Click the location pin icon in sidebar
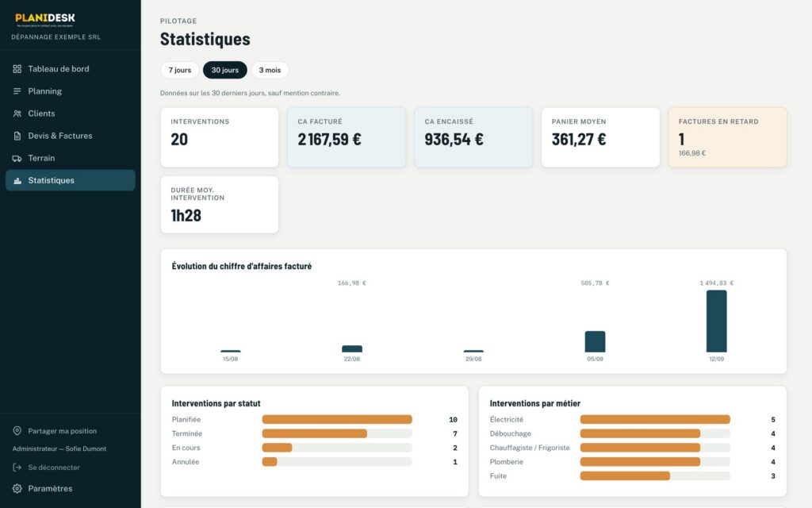812x508 pixels. click(17, 431)
